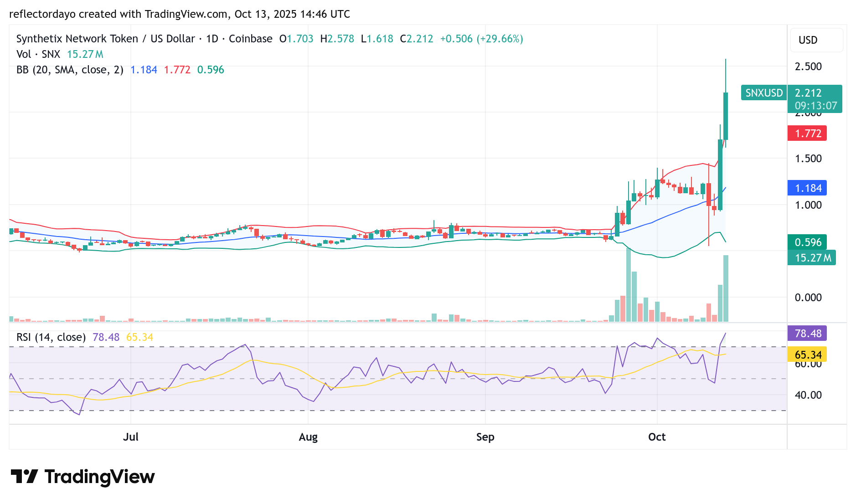Click the RSI legend value 65.34
The height and width of the screenshot is (504, 856).
click(139, 337)
